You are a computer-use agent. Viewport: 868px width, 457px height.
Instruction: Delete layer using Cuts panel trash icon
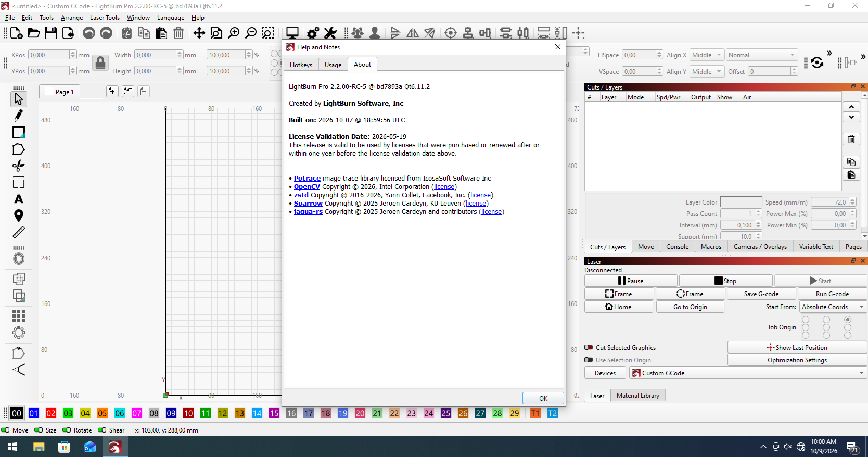[x=851, y=139]
